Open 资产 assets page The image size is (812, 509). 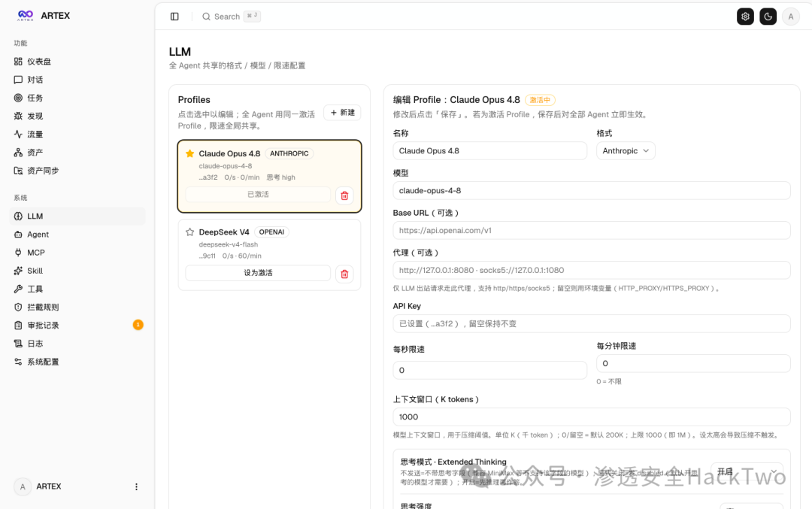[77, 152]
